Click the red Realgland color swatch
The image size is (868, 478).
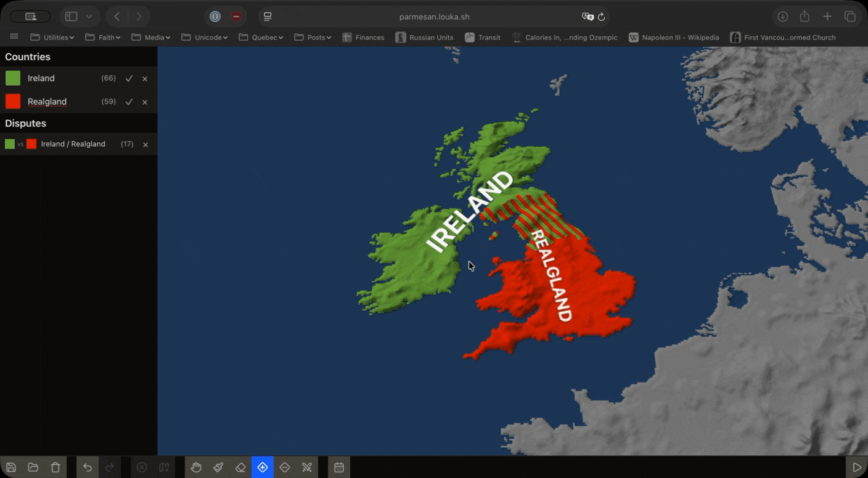[x=13, y=102]
